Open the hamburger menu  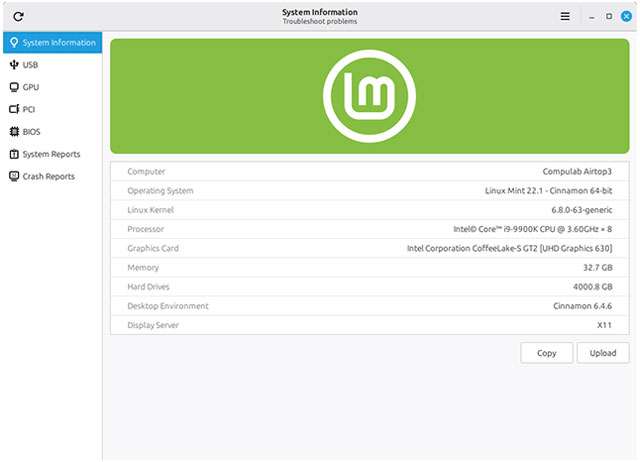pos(565,17)
